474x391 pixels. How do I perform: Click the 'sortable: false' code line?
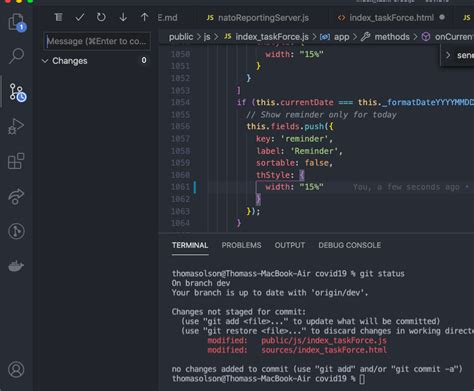pyautogui.click(x=294, y=163)
